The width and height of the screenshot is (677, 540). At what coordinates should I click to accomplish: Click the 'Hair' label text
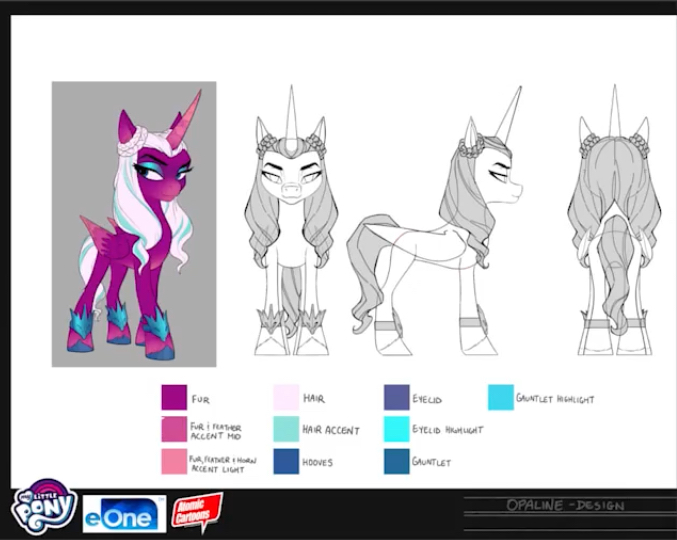[314, 398]
